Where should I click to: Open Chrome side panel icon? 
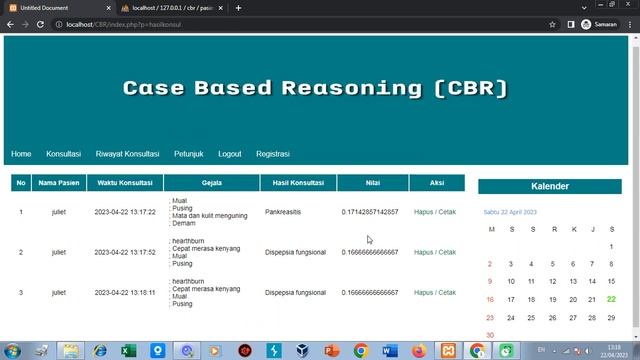pyautogui.click(x=571, y=24)
